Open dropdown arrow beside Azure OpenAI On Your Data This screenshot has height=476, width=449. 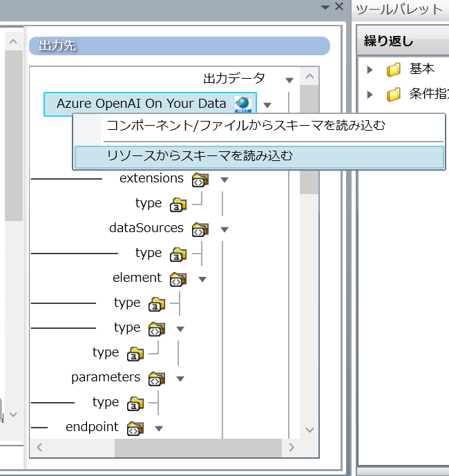[x=267, y=105]
